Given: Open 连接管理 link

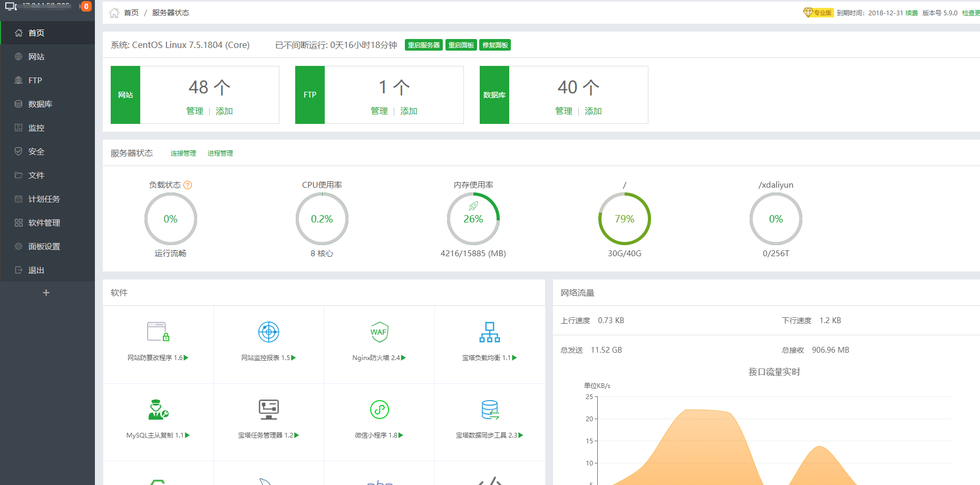Looking at the screenshot, I should [183, 153].
